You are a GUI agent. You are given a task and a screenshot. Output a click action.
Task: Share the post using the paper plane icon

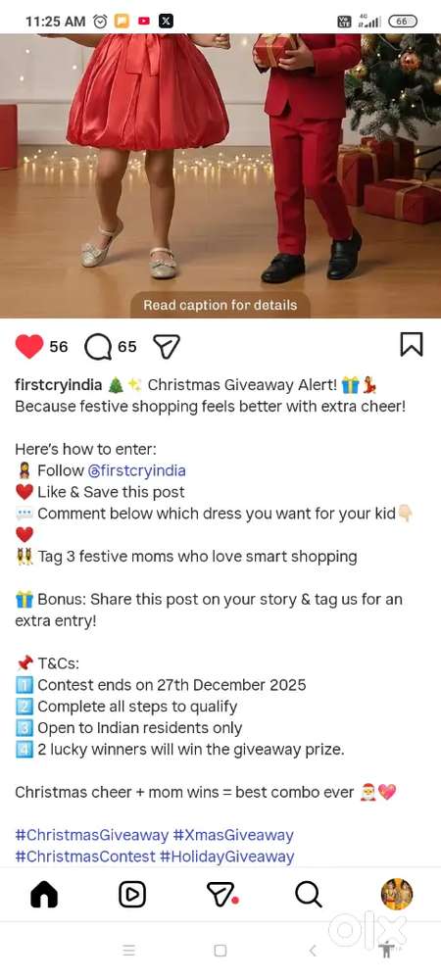(x=167, y=347)
